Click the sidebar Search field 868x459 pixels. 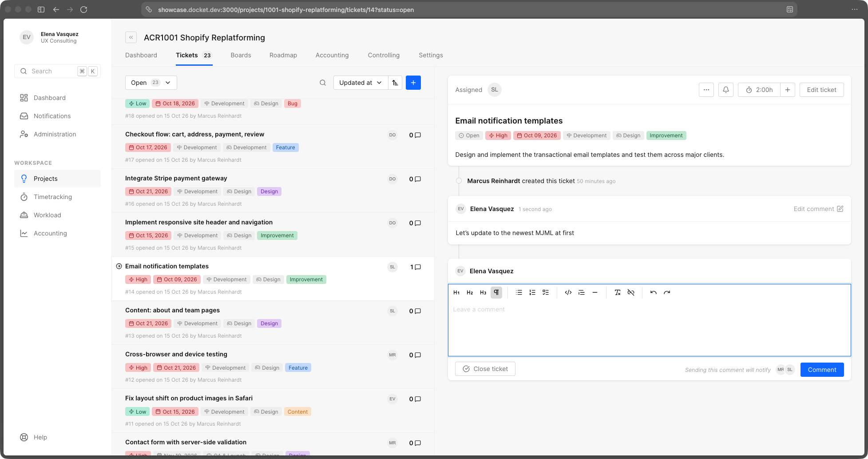click(57, 71)
